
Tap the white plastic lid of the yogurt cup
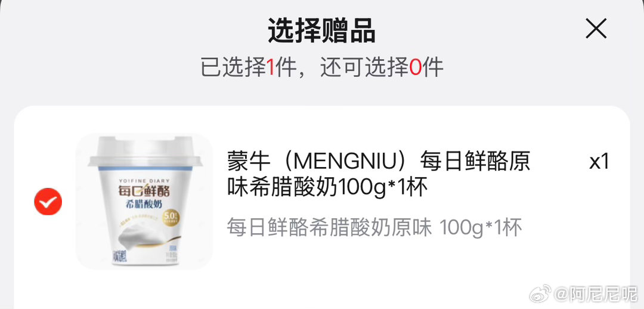point(145,152)
